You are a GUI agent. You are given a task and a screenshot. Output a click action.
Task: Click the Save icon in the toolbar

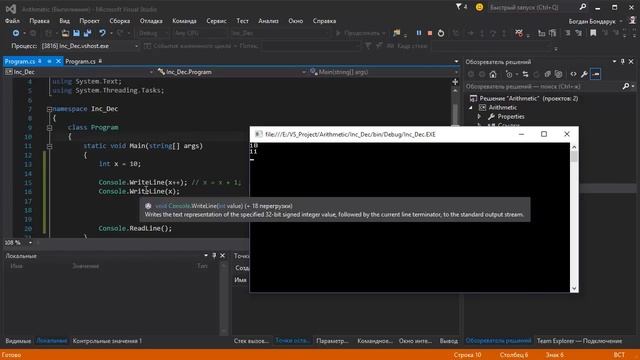[76, 33]
